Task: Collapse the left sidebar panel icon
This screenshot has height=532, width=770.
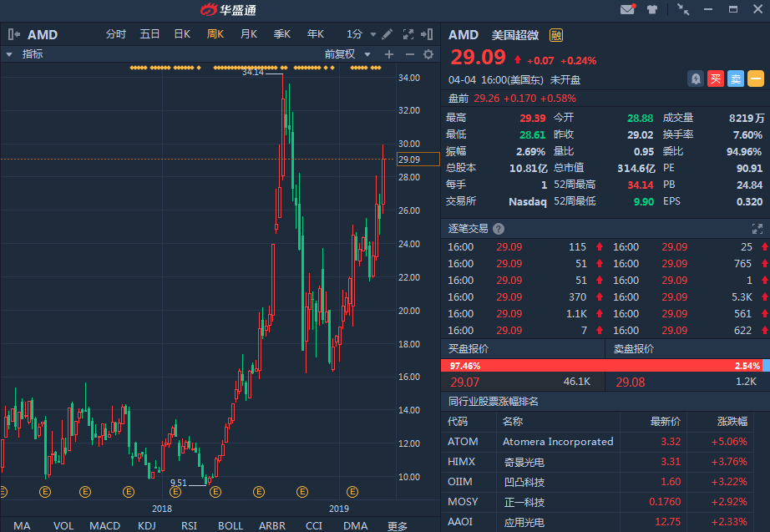Action: click(13, 34)
